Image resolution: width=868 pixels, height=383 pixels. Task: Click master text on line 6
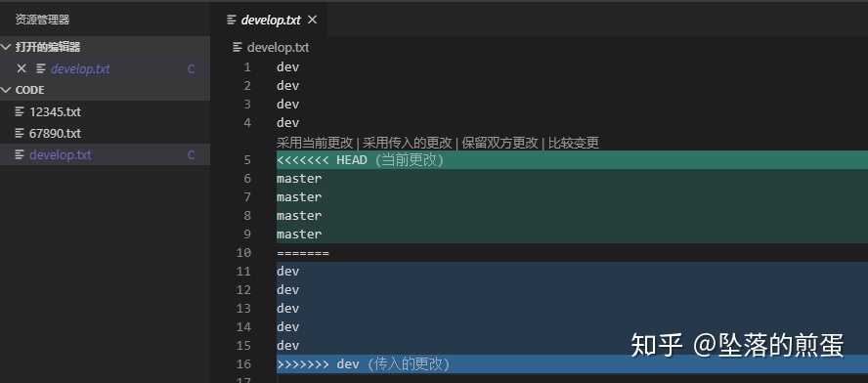click(299, 179)
